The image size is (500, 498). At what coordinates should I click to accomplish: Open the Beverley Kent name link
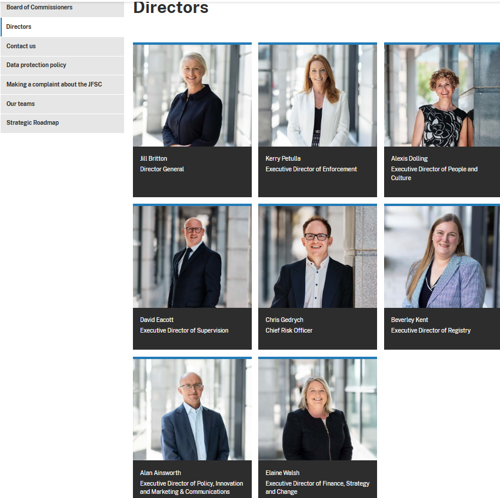click(409, 320)
